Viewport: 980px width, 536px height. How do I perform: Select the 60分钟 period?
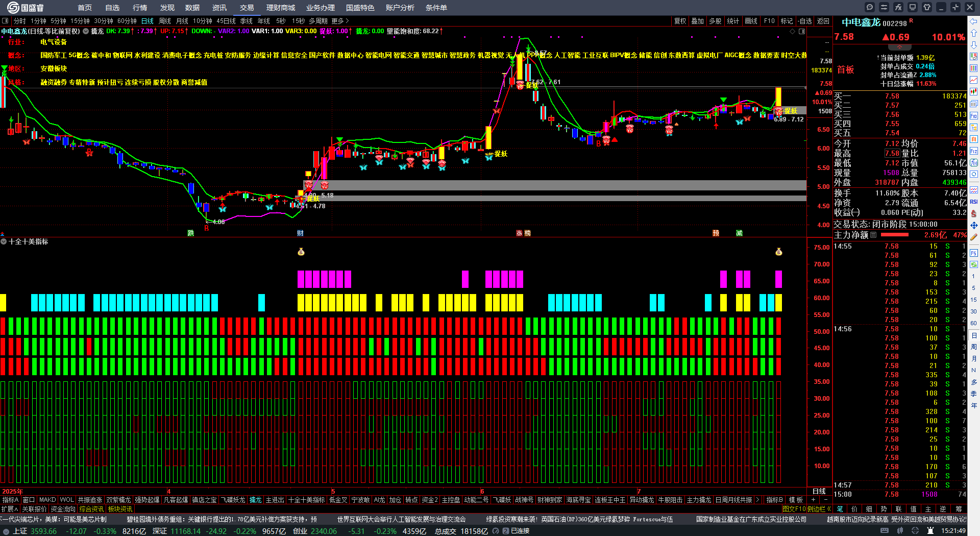click(127, 21)
